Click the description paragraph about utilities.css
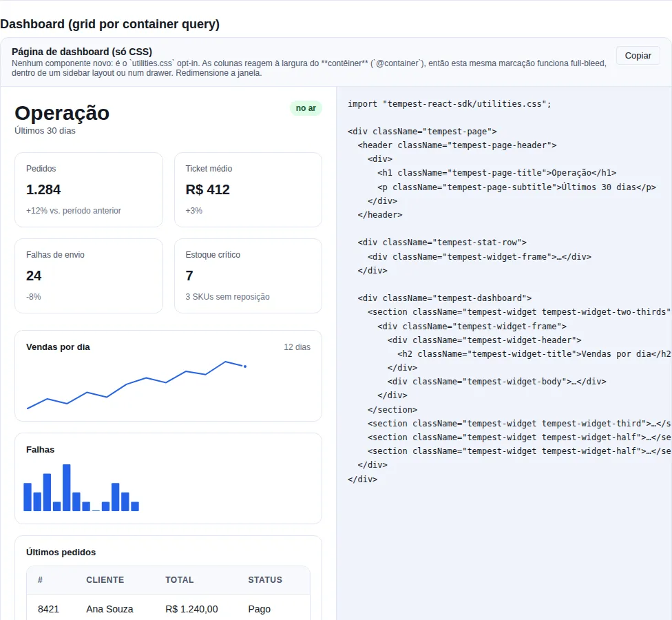The width and height of the screenshot is (672, 620). click(x=309, y=68)
